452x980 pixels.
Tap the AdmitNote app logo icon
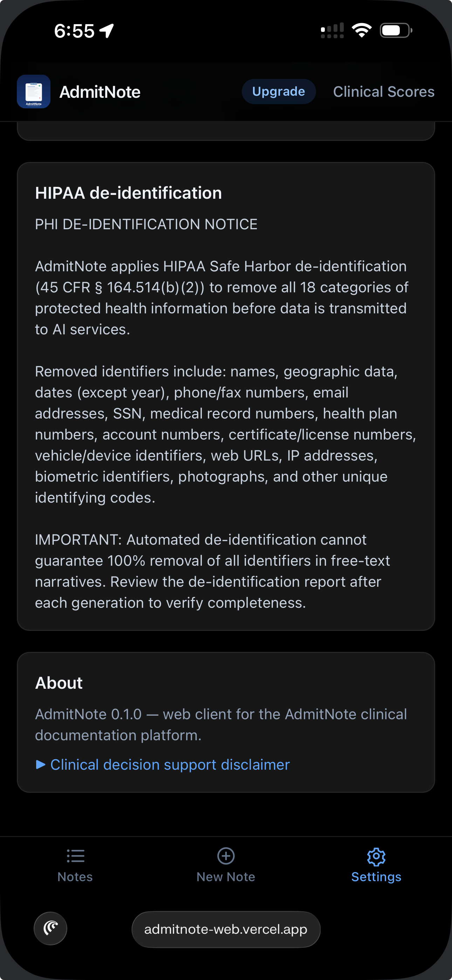34,91
